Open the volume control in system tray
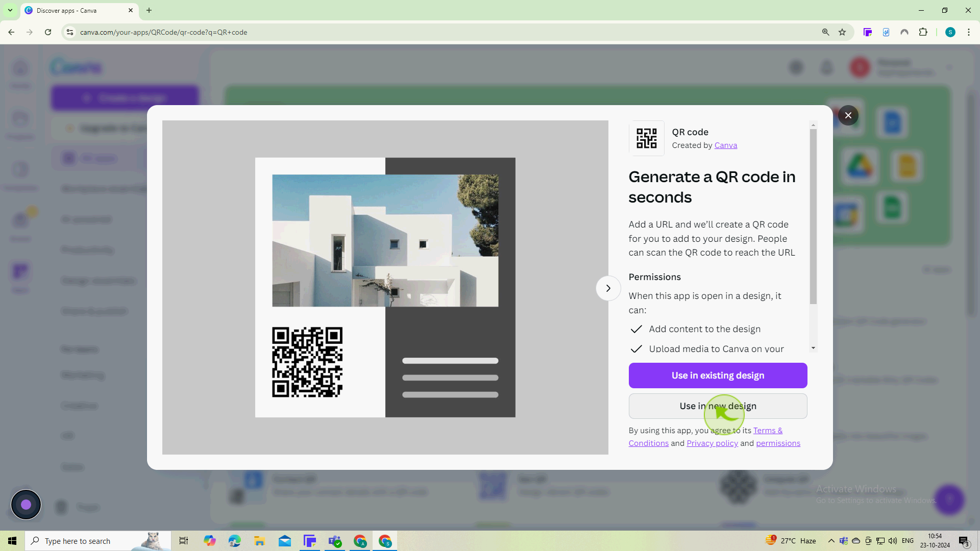This screenshot has width=980, height=551. pyautogui.click(x=892, y=541)
